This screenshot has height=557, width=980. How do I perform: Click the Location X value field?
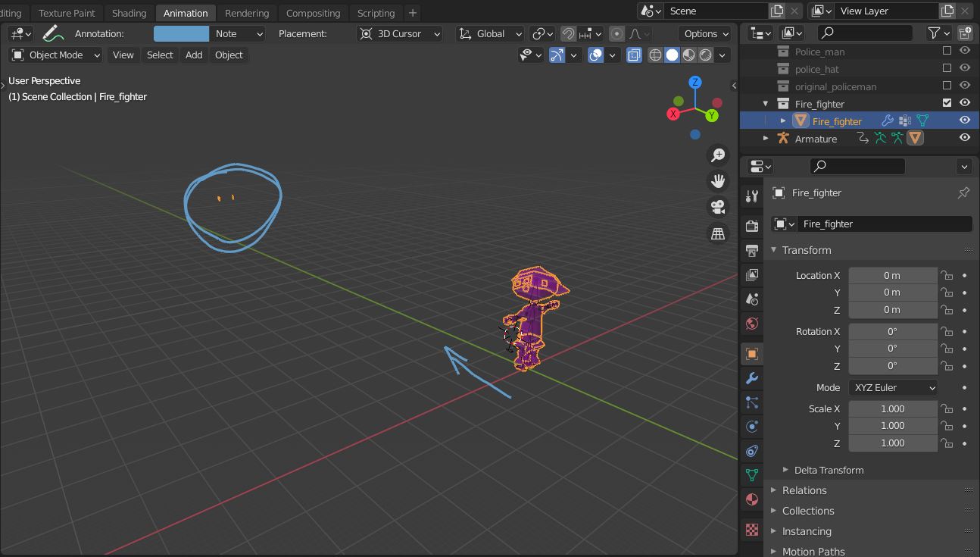[892, 275]
